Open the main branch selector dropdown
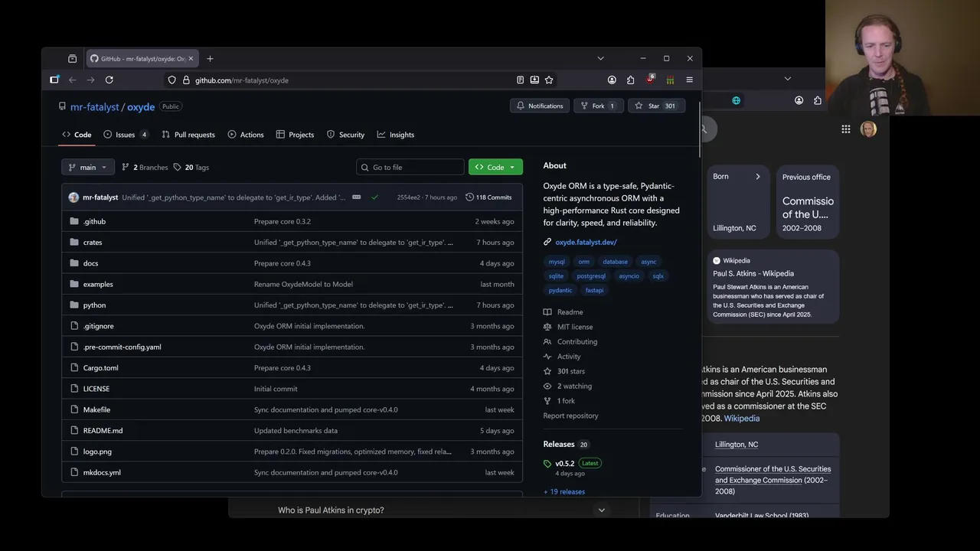This screenshot has width=980, height=551. coord(88,167)
